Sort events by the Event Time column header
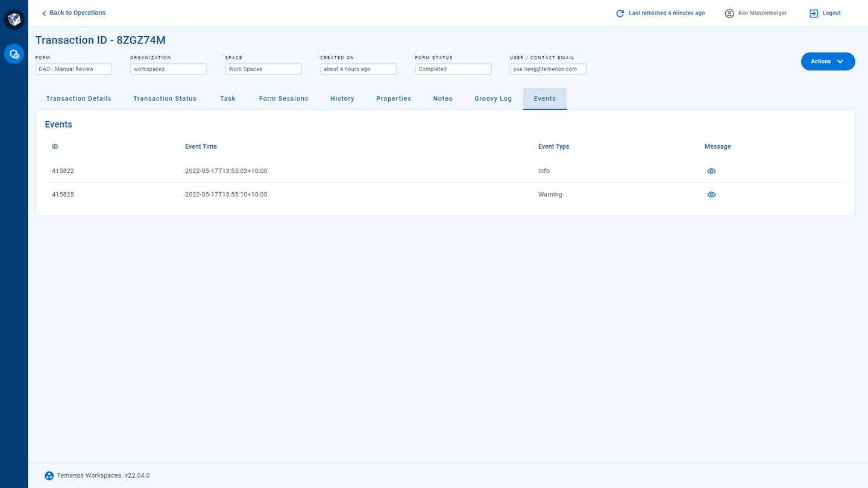The width and height of the screenshot is (868, 488). pyautogui.click(x=201, y=146)
